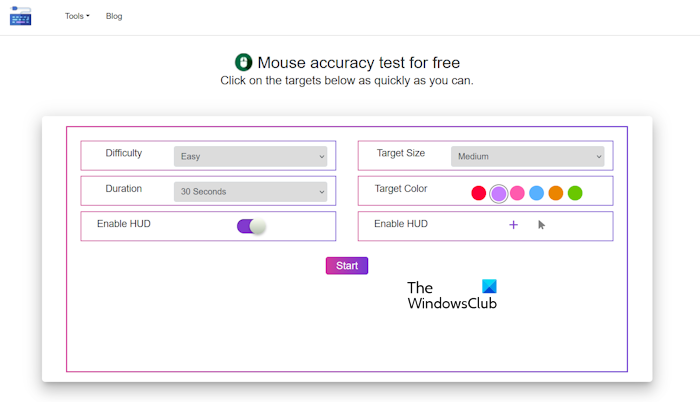Select the orange target color
The image size is (700, 402).
556,193
